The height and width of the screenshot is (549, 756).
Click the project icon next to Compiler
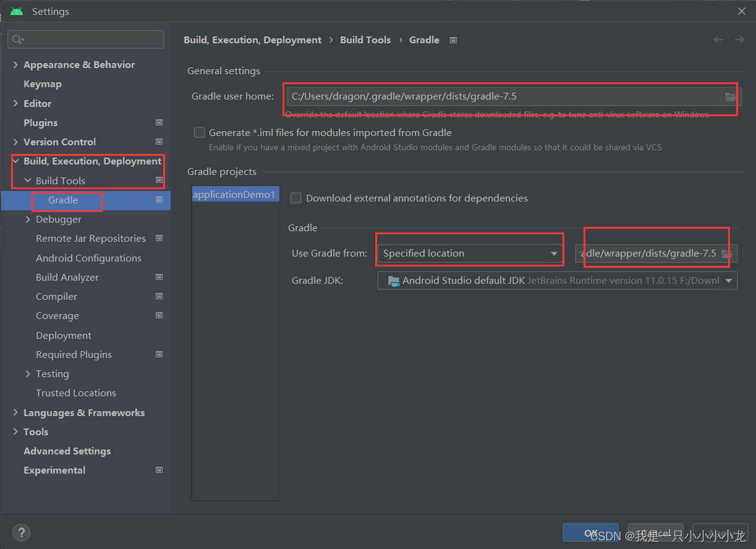click(159, 296)
